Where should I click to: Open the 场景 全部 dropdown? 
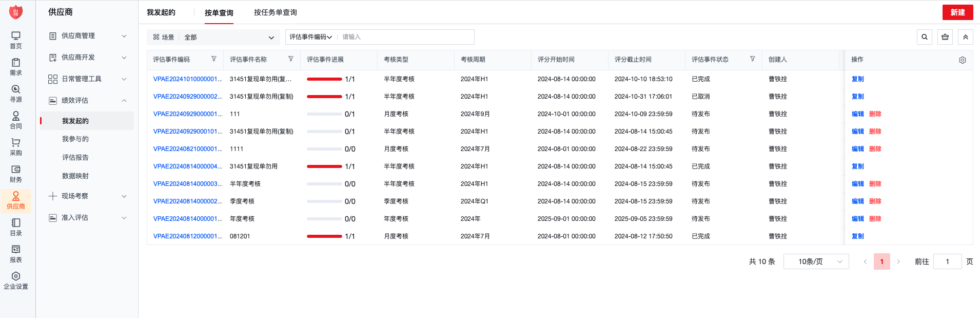point(213,37)
